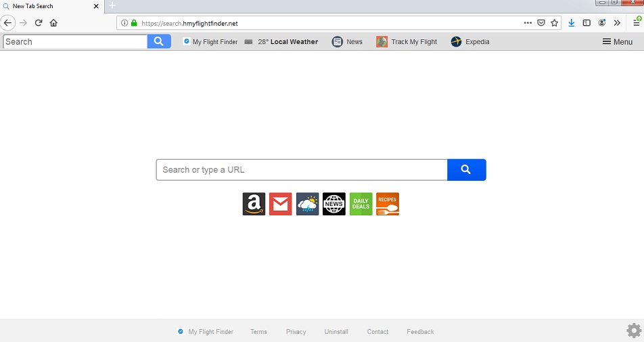
Task: Focus the 'Search or type a URL' field
Action: (302, 170)
